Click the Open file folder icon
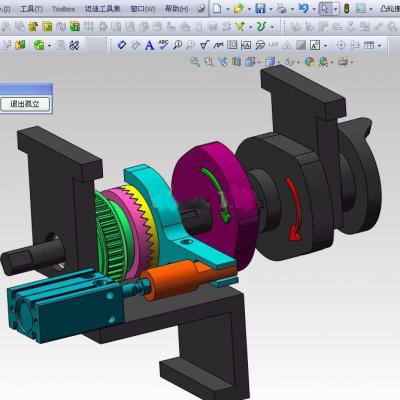The image size is (400, 400). click(239, 8)
